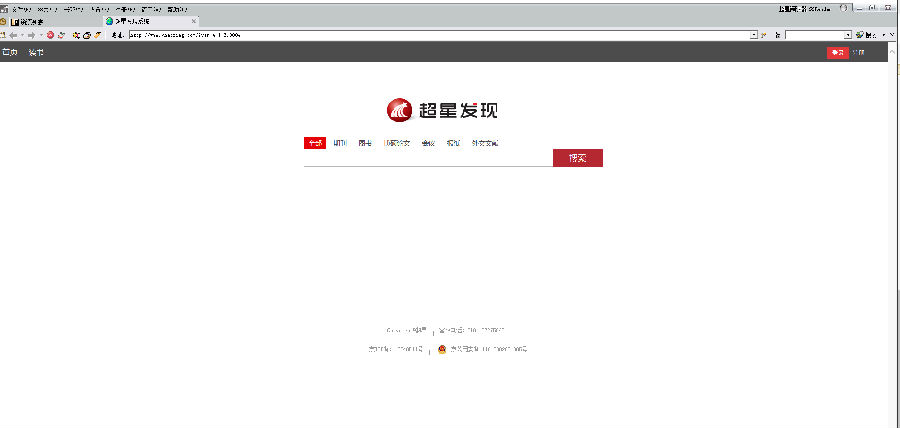The image size is (900, 428).
Task: Select the 学位论文 search category tab
Action: (397, 143)
